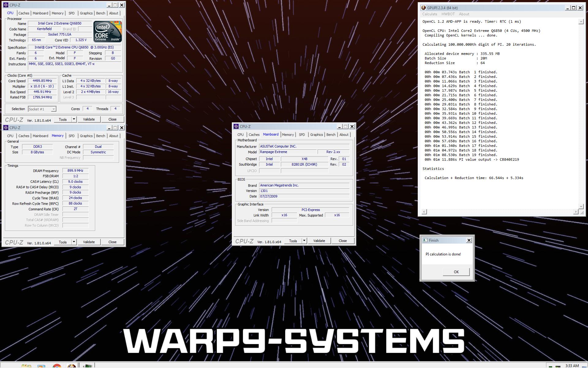The image size is (588, 368).
Task: Open the Chrome icon in the taskbar
Action: [57, 366]
